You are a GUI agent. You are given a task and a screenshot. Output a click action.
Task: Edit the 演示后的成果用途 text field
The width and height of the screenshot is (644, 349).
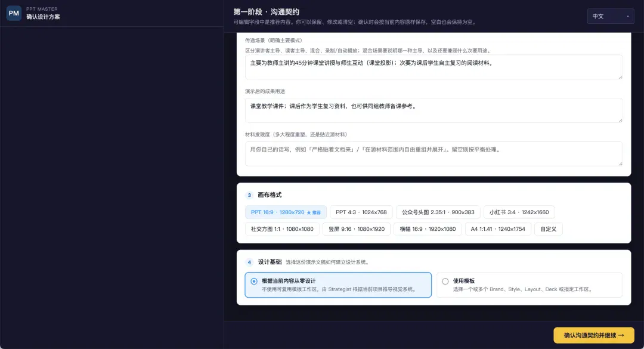434,110
